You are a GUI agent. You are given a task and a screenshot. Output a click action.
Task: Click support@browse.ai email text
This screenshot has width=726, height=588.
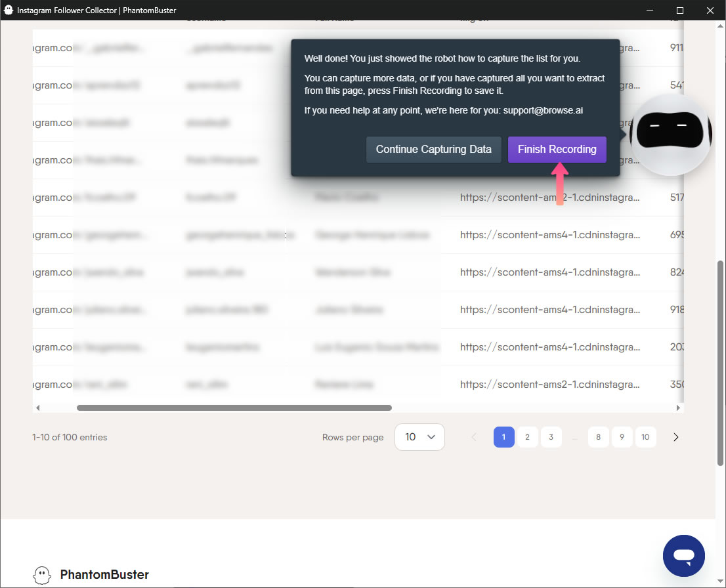[543, 111]
